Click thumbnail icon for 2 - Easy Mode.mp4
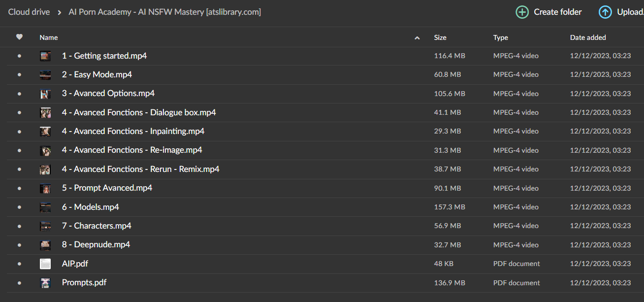Screen dimensions: 644x302 45,75
